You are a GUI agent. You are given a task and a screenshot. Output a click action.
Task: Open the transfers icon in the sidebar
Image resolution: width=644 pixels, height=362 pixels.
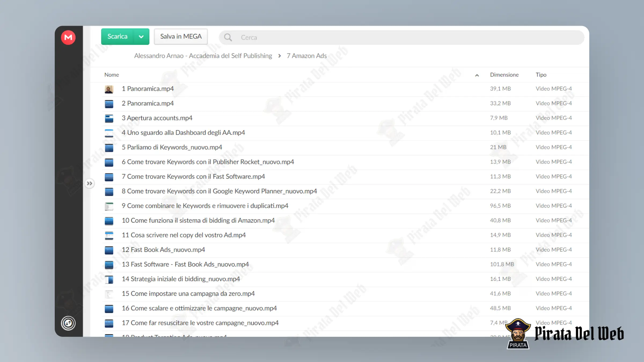tap(68, 323)
